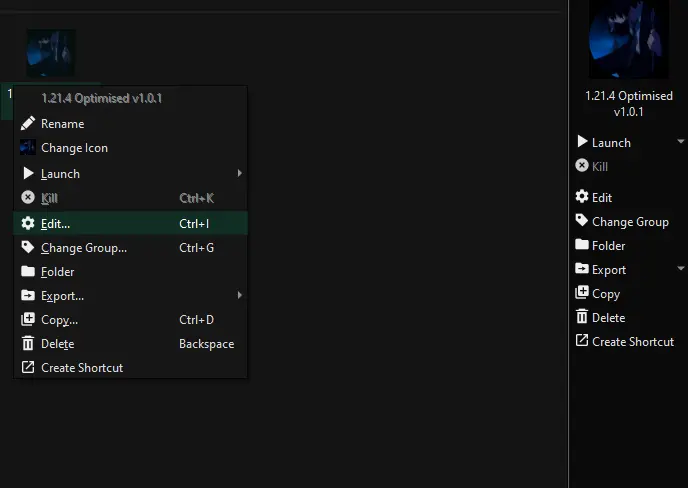Click the trash icon in the context menu
Viewport: 688px width, 488px height.
pos(28,344)
